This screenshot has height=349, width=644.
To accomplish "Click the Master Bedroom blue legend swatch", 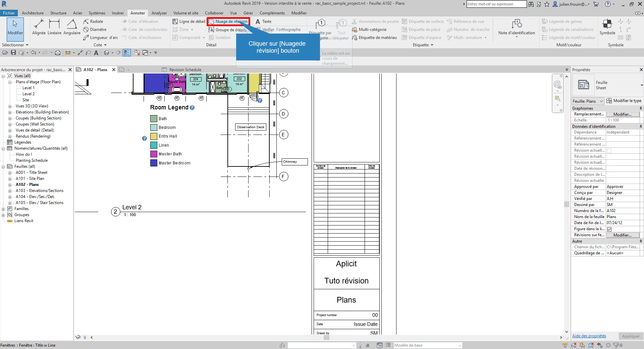I will 154,163.
